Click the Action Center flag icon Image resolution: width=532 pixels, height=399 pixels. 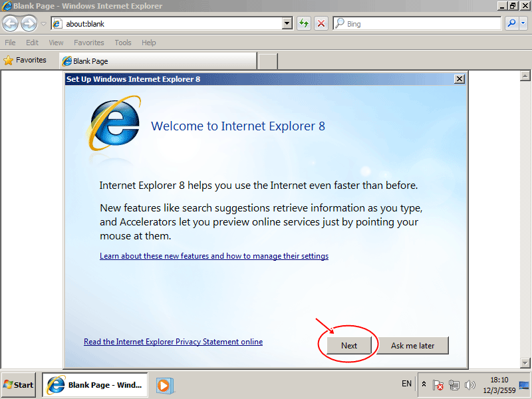(438, 385)
